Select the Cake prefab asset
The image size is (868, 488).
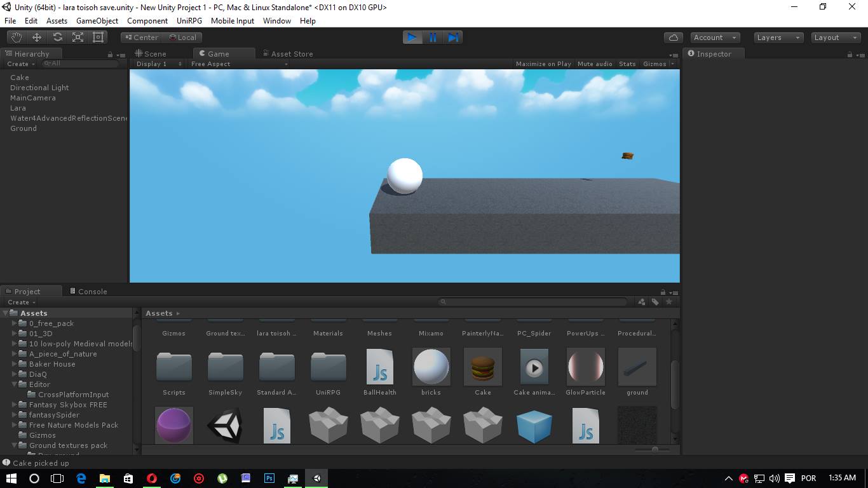tap(483, 367)
